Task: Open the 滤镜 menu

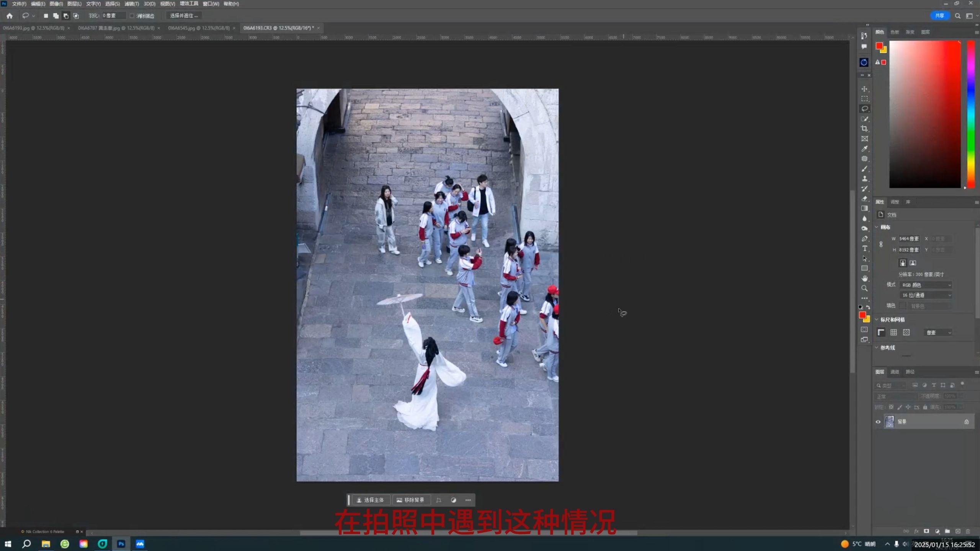Action: (x=132, y=3)
